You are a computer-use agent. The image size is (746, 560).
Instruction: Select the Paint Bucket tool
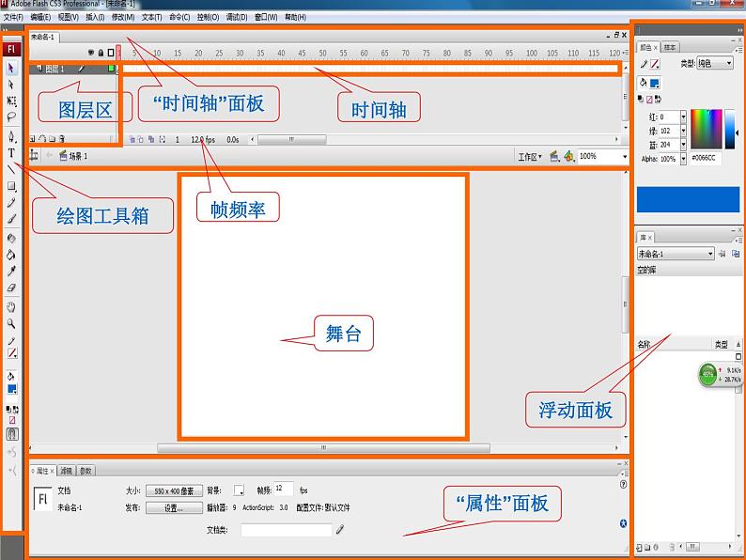pyautogui.click(x=11, y=255)
